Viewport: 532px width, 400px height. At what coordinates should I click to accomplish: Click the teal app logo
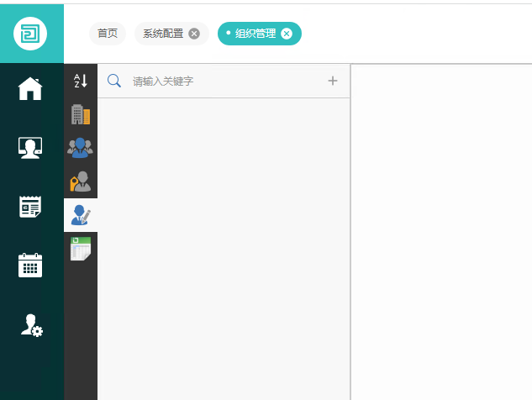pyautogui.click(x=30, y=34)
